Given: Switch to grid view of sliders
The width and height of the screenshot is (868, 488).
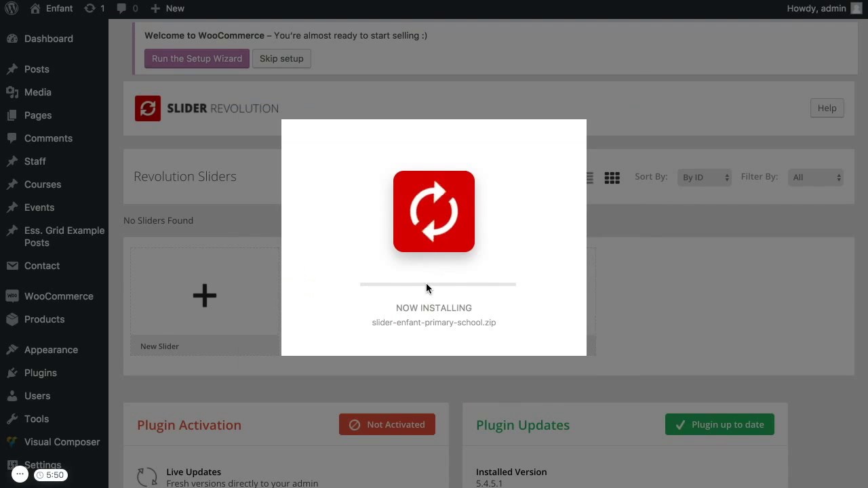Looking at the screenshot, I should [x=612, y=178].
